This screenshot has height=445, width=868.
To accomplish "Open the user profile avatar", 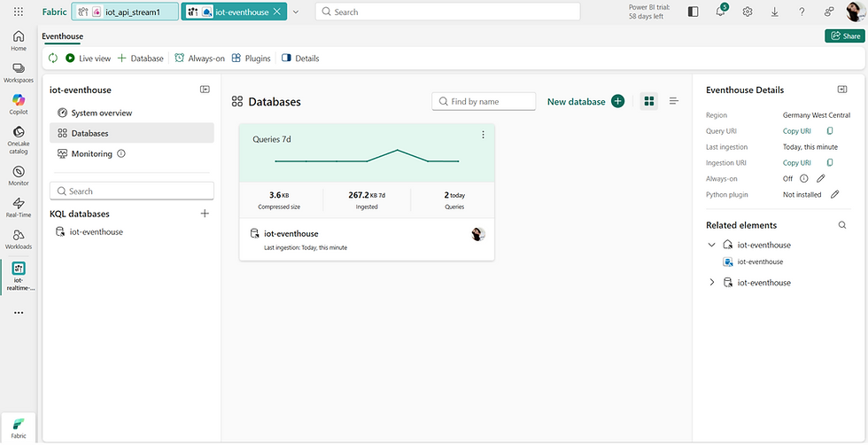I will [856, 12].
